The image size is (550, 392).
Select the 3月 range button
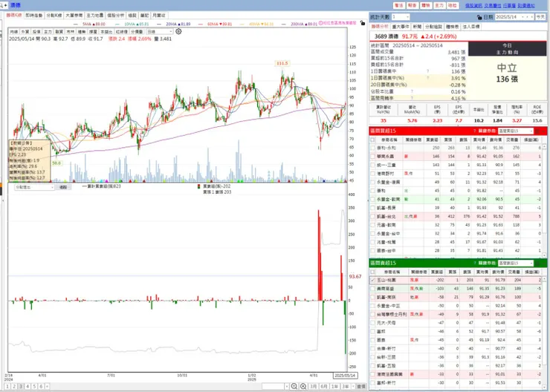pos(313,386)
